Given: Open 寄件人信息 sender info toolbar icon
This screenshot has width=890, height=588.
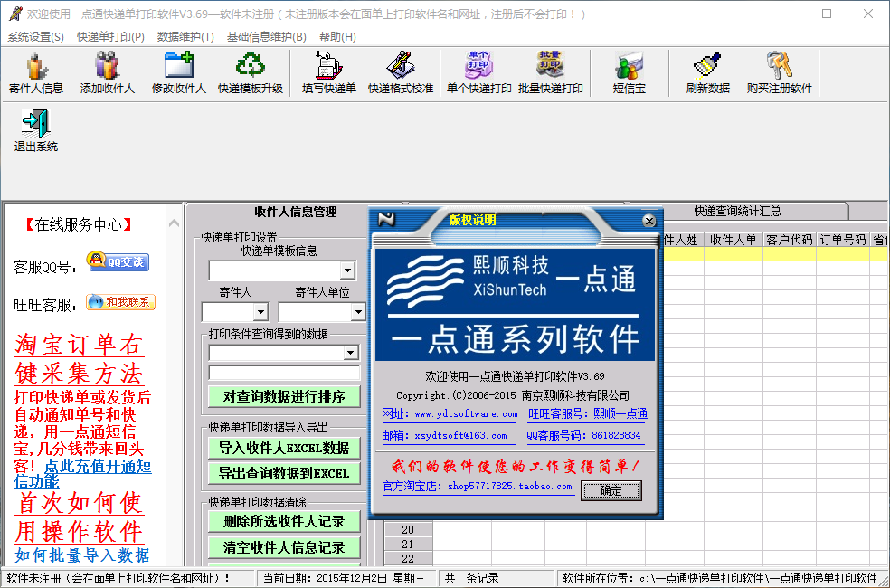Looking at the screenshot, I should click(x=36, y=72).
